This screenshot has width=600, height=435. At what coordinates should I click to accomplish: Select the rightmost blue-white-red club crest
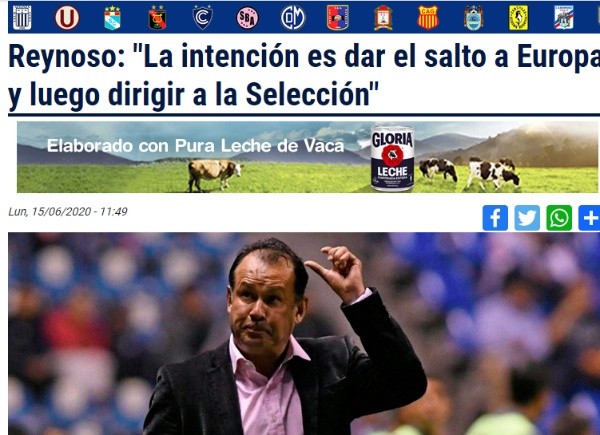[564, 18]
